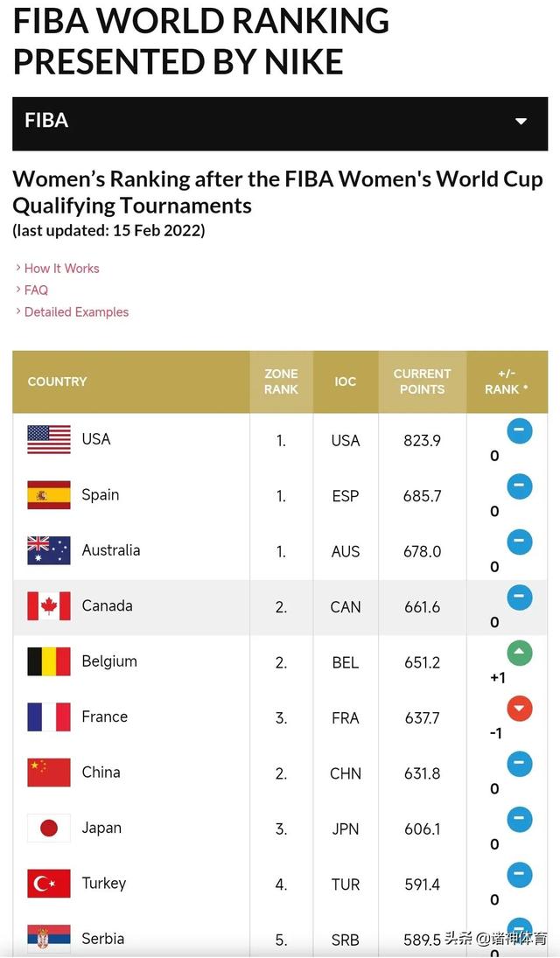Sort by the Current Points column header
Image resolution: width=560 pixels, height=958 pixels.
point(422,381)
